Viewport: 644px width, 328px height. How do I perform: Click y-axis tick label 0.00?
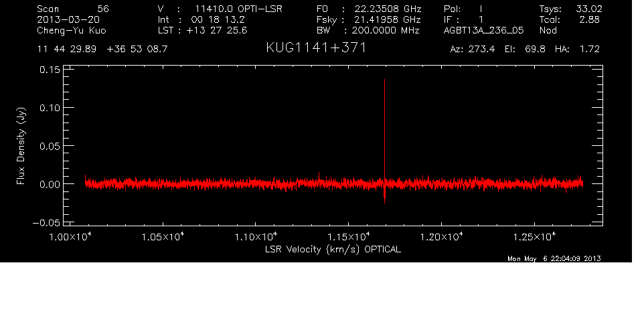(50, 184)
